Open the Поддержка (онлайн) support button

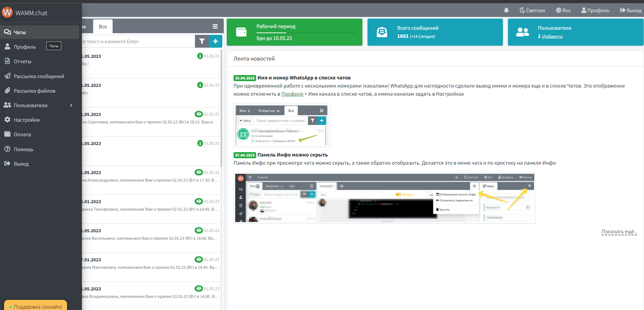(x=36, y=306)
